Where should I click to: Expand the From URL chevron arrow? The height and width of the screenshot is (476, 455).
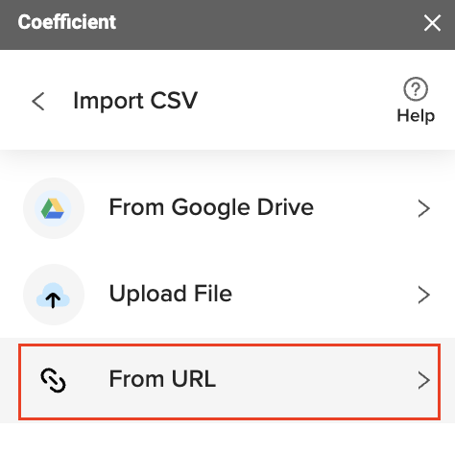[424, 380]
